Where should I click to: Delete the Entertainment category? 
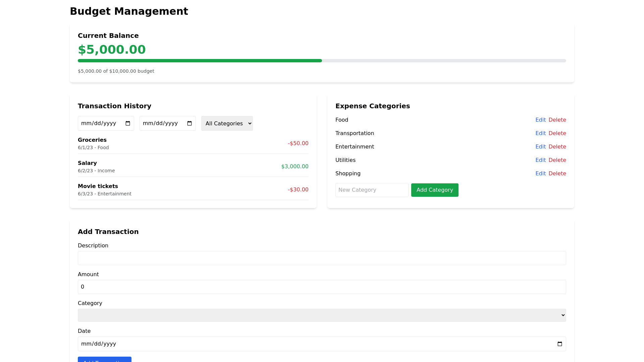point(557,147)
